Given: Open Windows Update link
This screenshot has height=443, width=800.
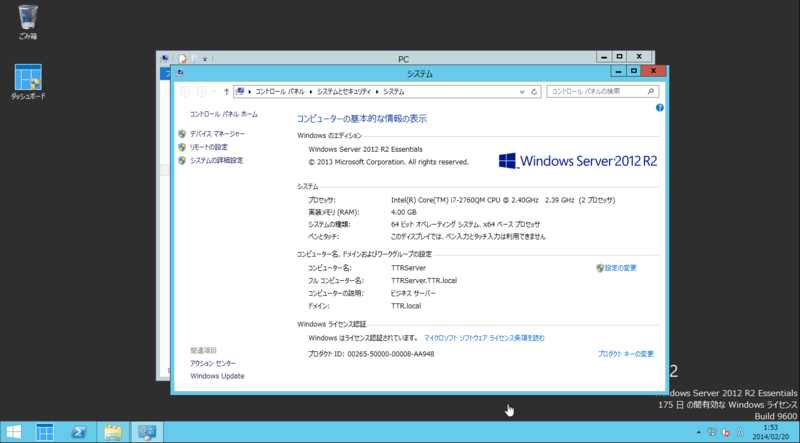Looking at the screenshot, I should click(217, 376).
